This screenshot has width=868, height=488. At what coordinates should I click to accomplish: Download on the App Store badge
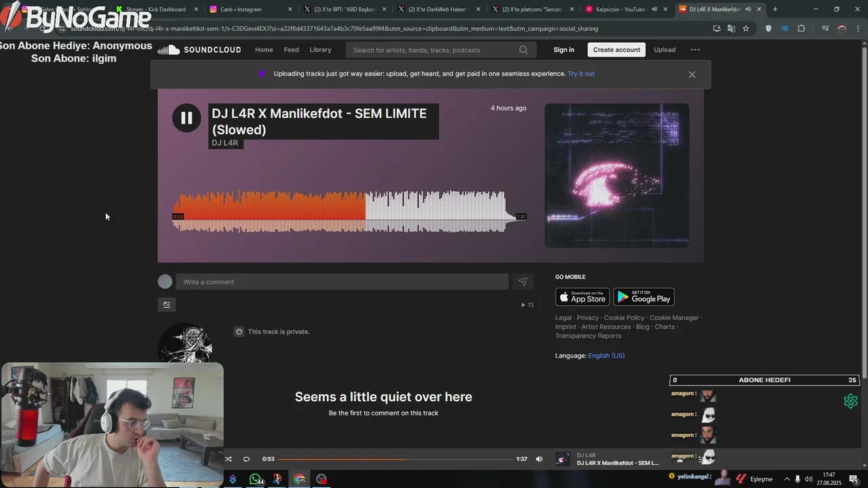(x=583, y=297)
